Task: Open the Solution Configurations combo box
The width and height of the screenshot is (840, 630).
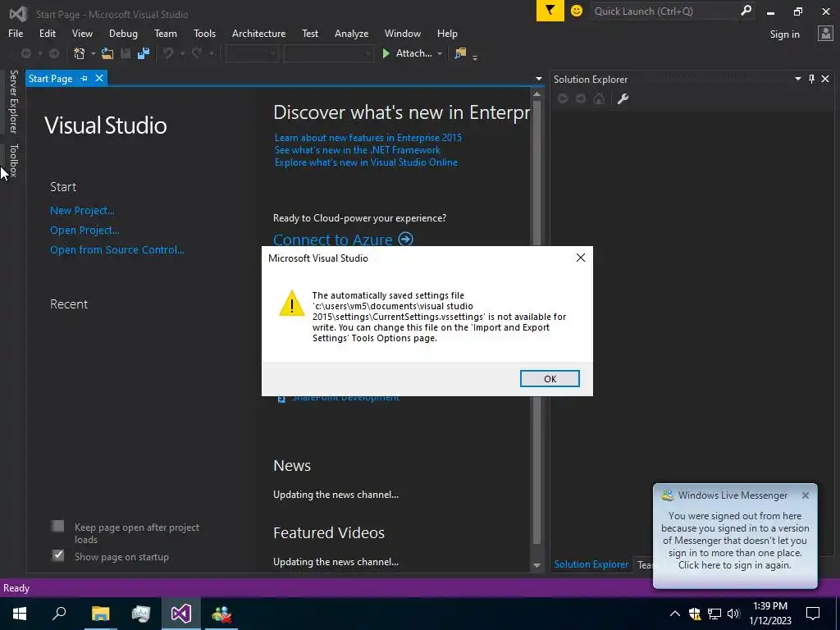Action: [252, 53]
